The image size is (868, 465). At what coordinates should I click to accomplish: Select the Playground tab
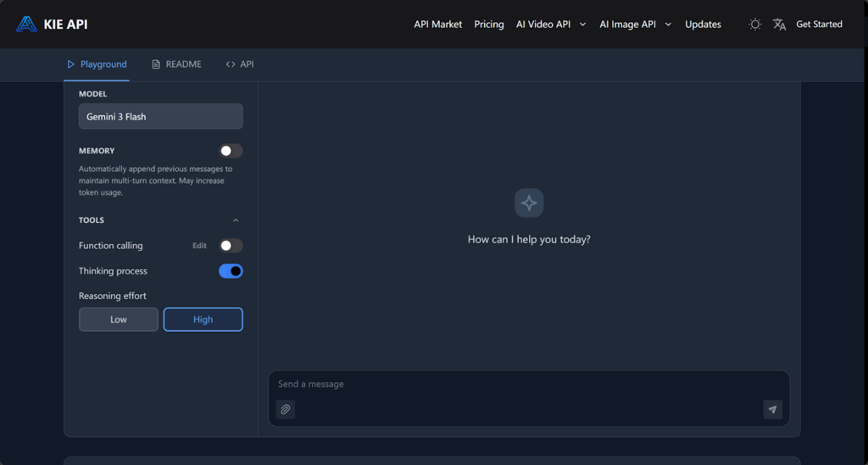[x=97, y=64]
